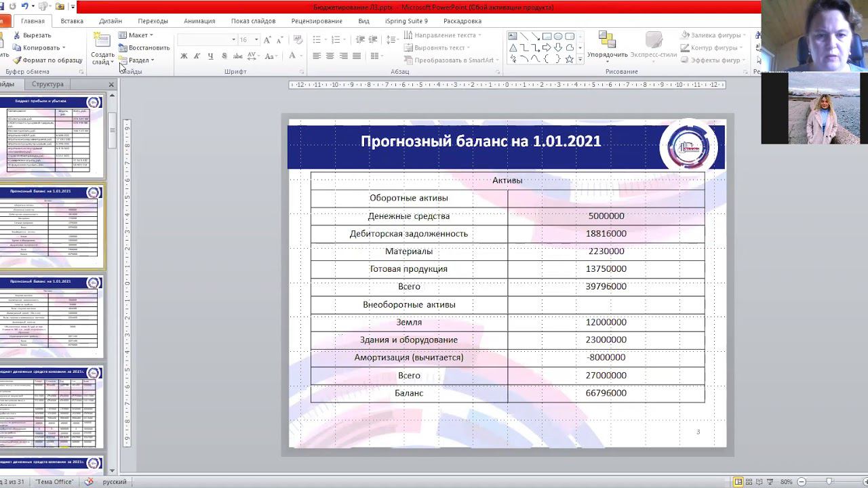Open the Shape Fill (Заливка фигуры) dropdown
Screen dimensions: 868x488
coord(712,35)
